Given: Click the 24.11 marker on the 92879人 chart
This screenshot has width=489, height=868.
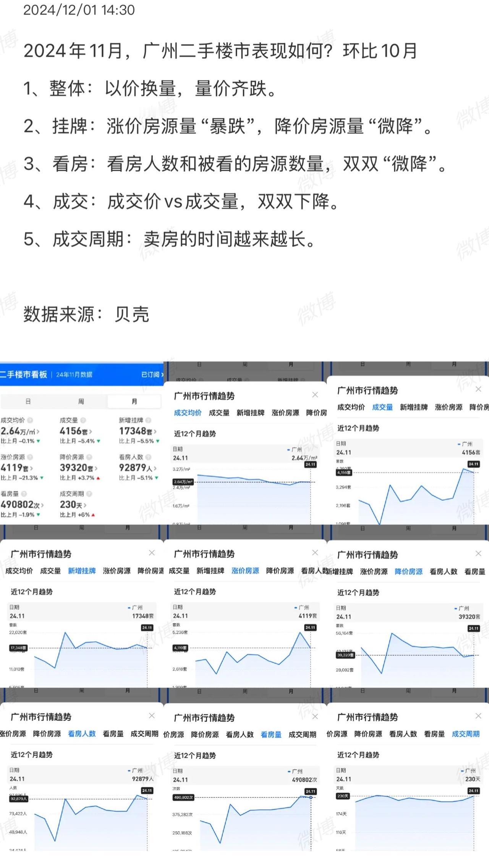Looking at the screenshot, I should point(147,791).
